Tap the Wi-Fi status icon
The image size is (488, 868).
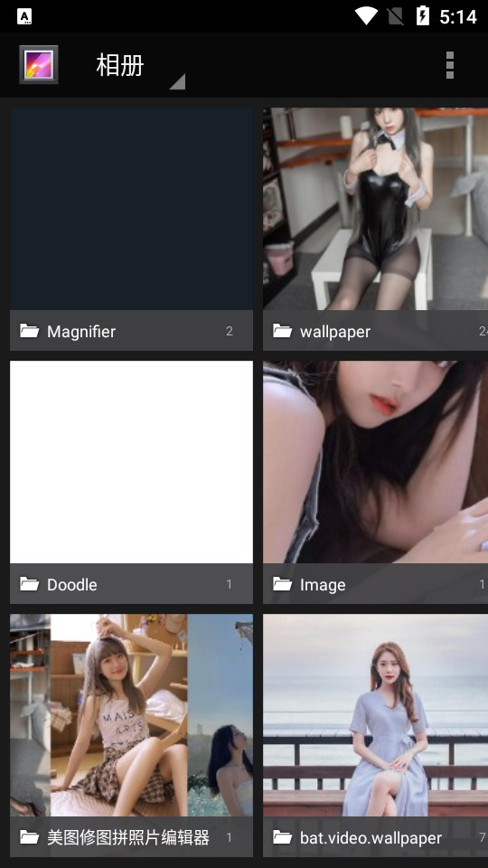366,16
